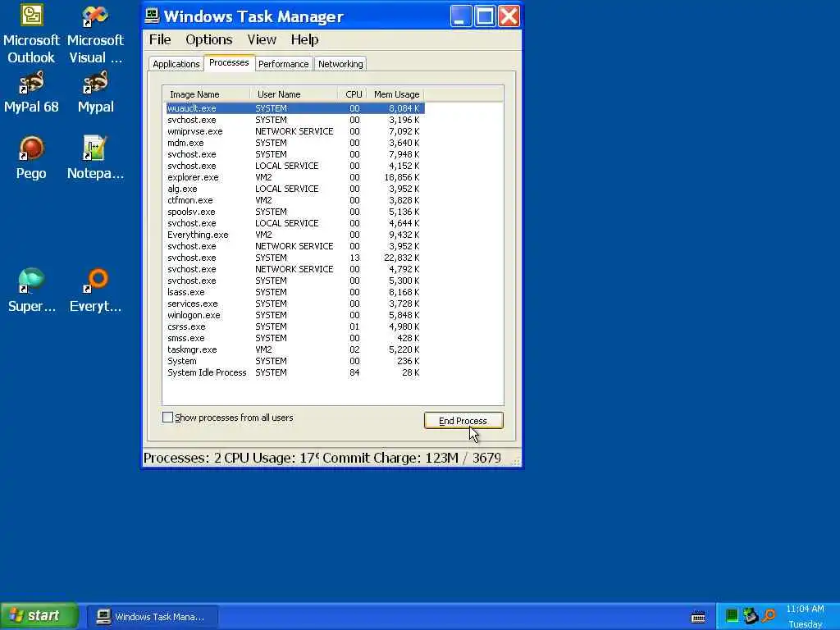Image resolution: width=840 pixels, height=630 pixels.
Task: Select the mdm.exe process
Action: click(x=294, y=143)
